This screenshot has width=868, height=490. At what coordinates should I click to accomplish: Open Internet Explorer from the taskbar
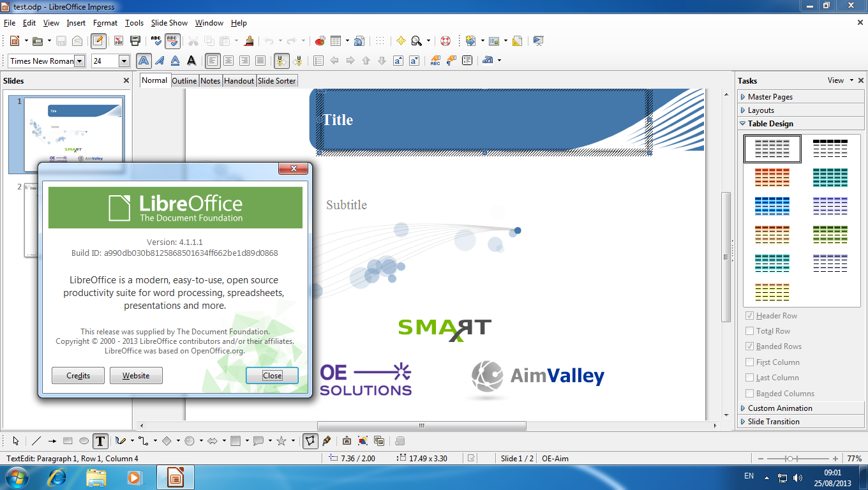[x=57, y=477]
